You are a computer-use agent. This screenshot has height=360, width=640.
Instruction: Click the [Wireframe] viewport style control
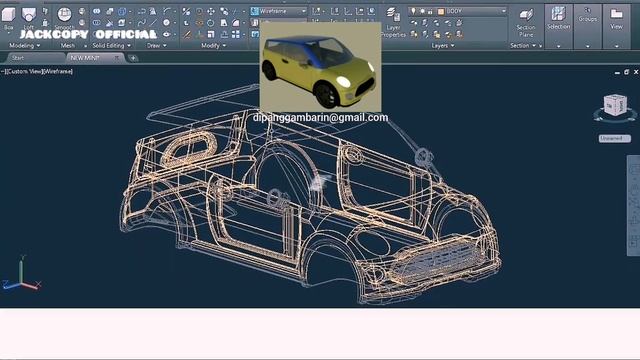[57, 71]
